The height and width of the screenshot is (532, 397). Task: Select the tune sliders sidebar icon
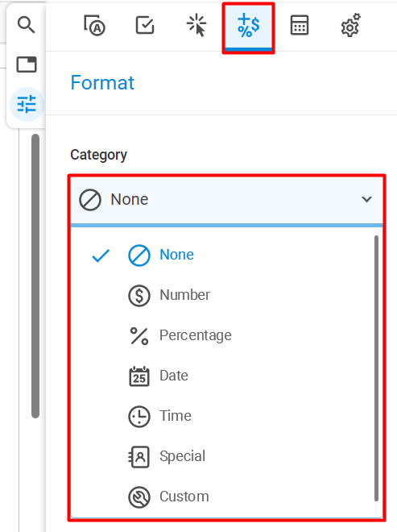click(27, 104)
